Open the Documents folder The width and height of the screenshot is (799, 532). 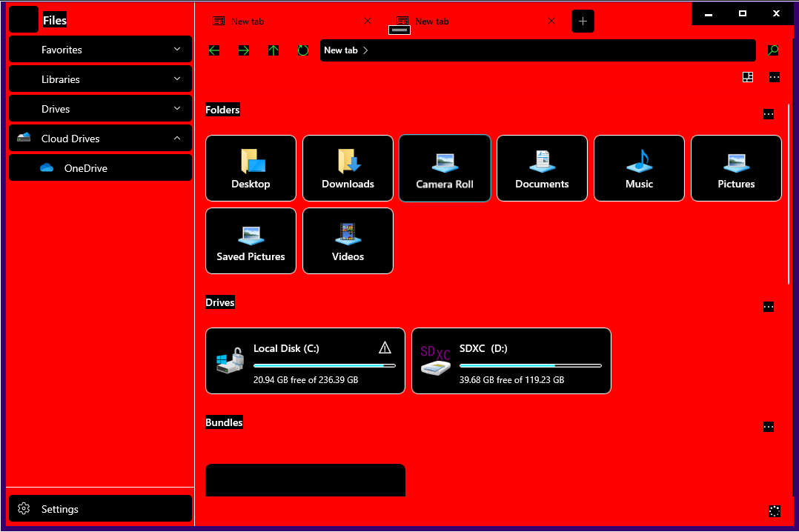point(543,168)
